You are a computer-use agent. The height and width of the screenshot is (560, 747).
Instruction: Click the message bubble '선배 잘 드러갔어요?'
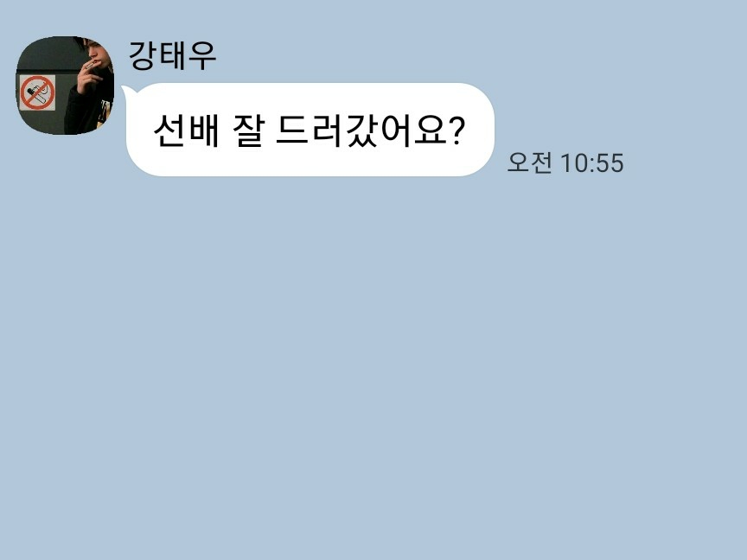pos(310,130)
